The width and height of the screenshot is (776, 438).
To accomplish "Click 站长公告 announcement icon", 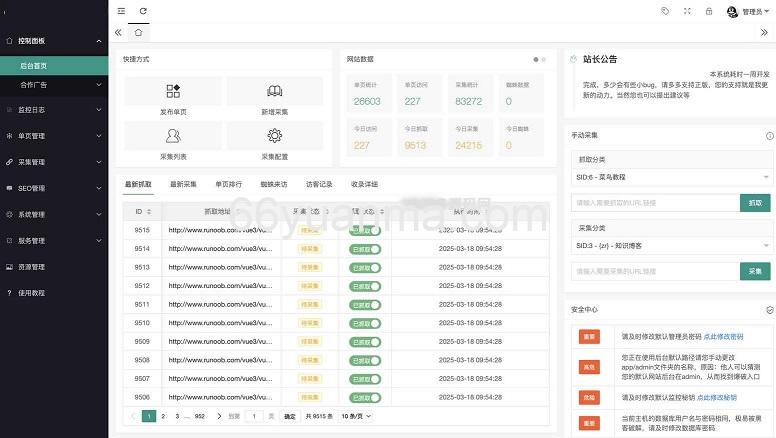I will tap(573, 59).
